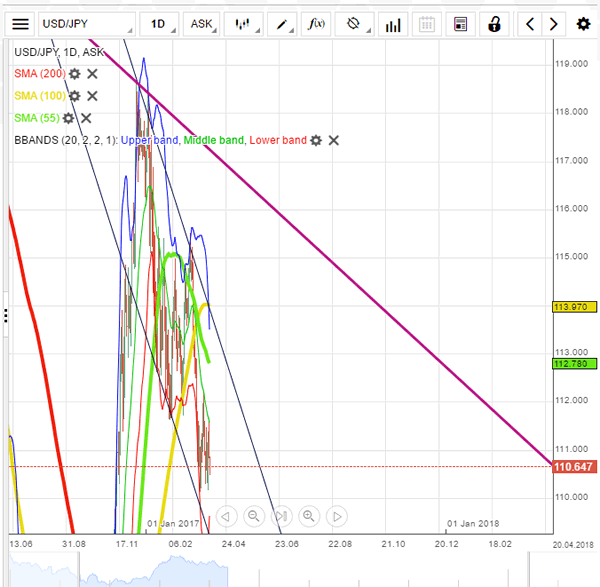Expand the ASK price side dropdown
This screenshot has width=600, height=587.
201,23
